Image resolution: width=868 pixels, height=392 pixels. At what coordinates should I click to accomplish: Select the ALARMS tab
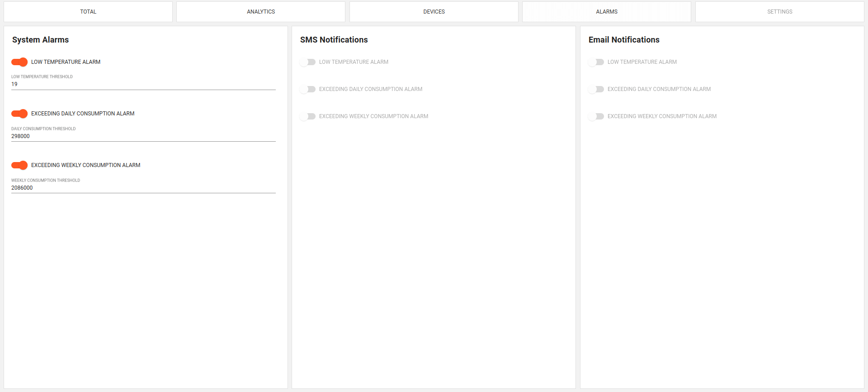pos(607,12)
